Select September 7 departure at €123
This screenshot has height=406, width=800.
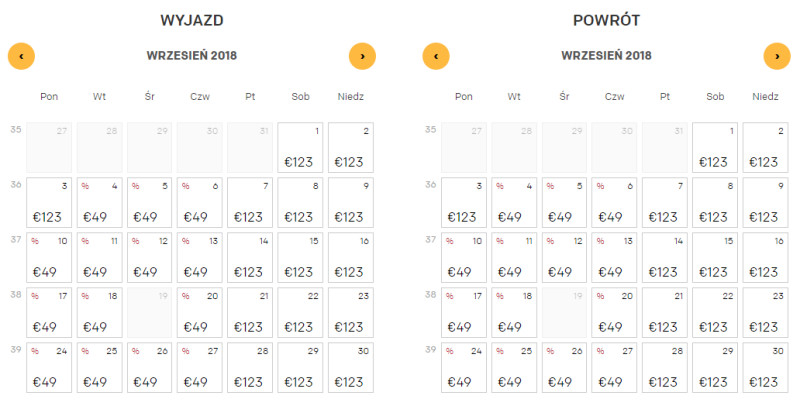pos(249,202)
